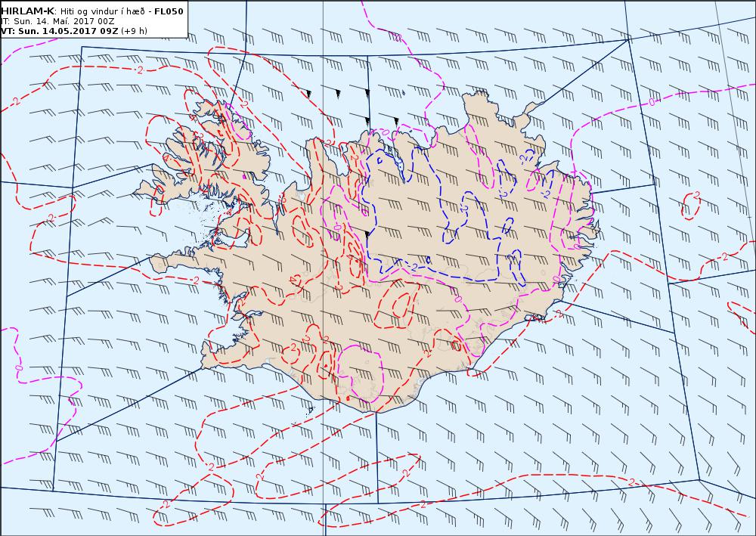Click the 'Hiti og vindur í hæð' caption
The width and height of the screenshot is (756, 536).
point(102,11)
